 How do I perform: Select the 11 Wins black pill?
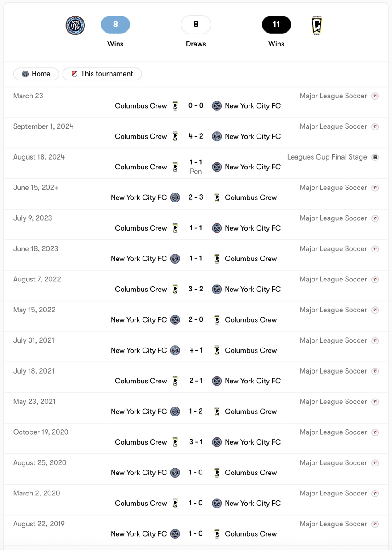coord(276,25)
